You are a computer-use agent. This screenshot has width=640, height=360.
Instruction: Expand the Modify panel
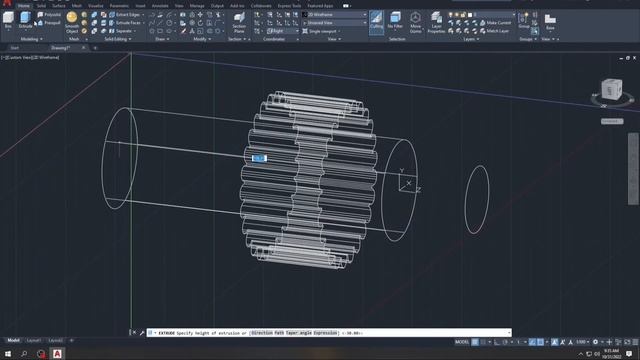[x=202, y=39]
